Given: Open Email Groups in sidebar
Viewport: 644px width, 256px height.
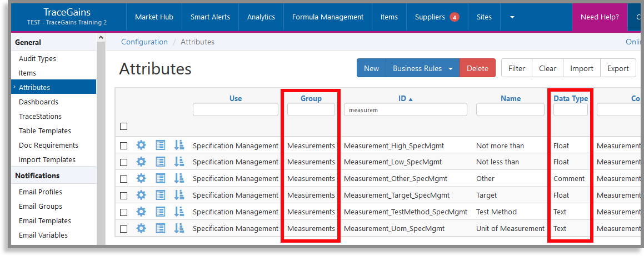Looking at the screenshot, I should pyautogui.click(x=41, y=206).
